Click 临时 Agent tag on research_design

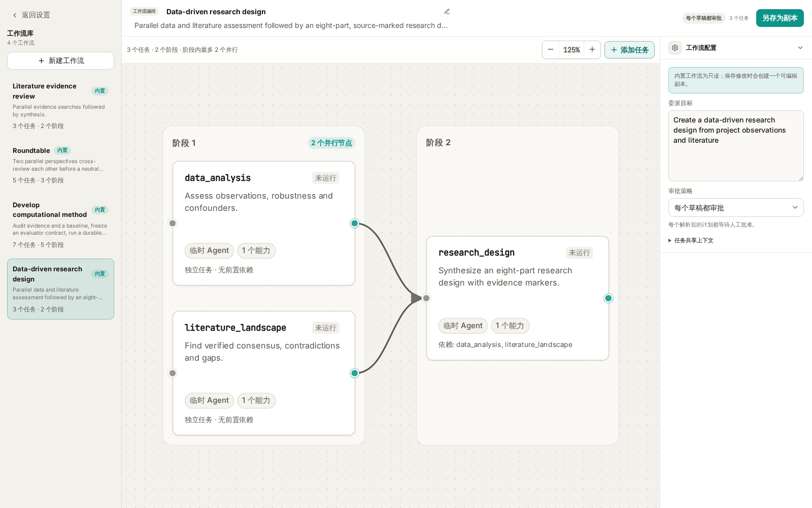coord(463,326)
